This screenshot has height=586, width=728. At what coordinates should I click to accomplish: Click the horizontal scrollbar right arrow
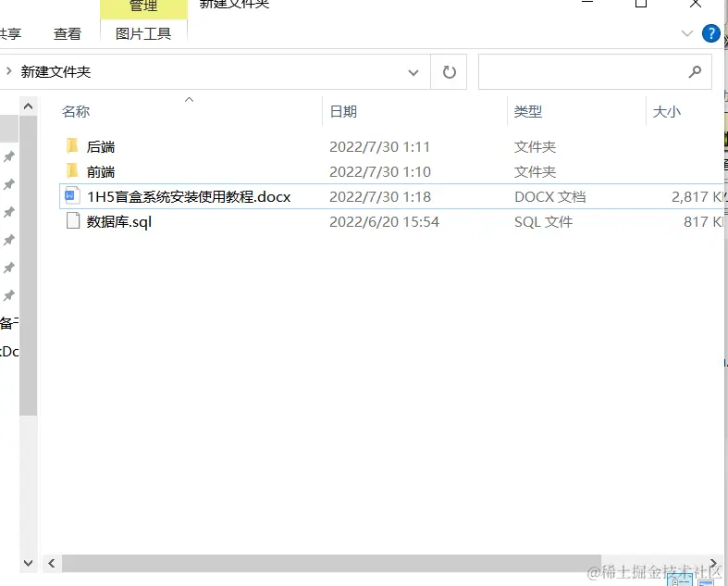pyautogui.click(x=713, y=562)
